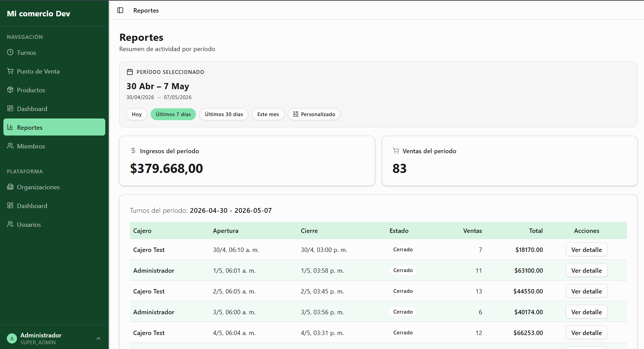Open Punto de Venta page
The height and width of the screenshot is (349, 644).
pyautogui.click(x=54, y=71)
